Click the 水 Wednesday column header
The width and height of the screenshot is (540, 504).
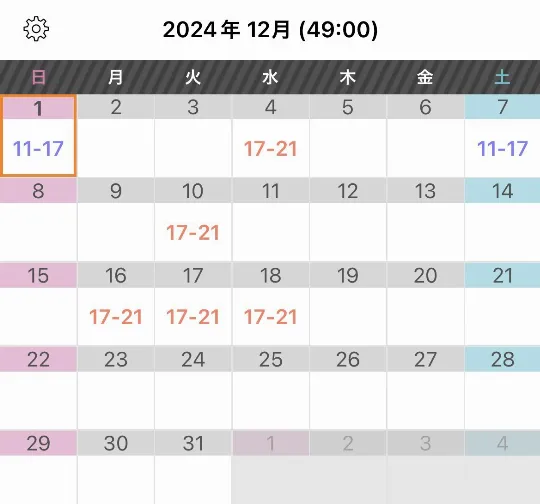pyautogui.click(x=270, y=77)
